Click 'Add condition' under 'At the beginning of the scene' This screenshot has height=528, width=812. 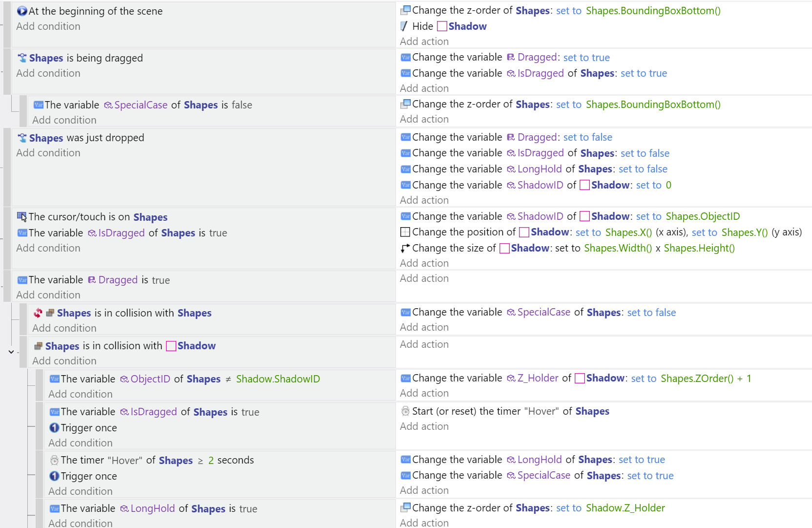[x=48, y=26]
